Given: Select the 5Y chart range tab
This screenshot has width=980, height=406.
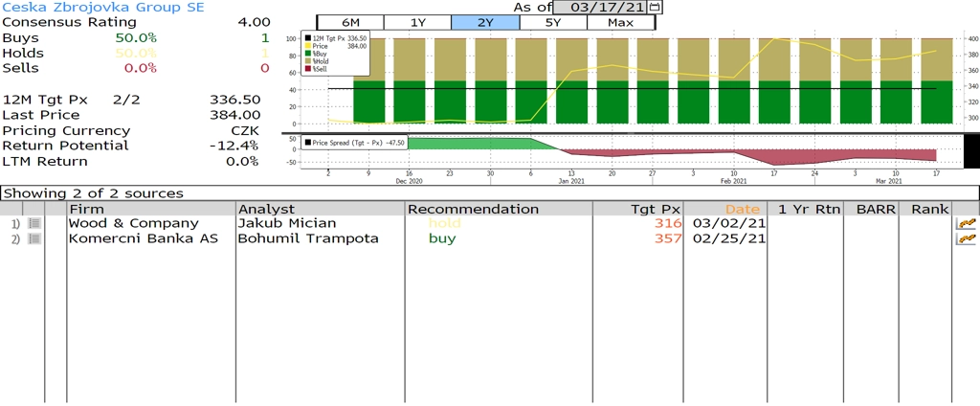Looking at the screenshot, I should tap(553, 23).
